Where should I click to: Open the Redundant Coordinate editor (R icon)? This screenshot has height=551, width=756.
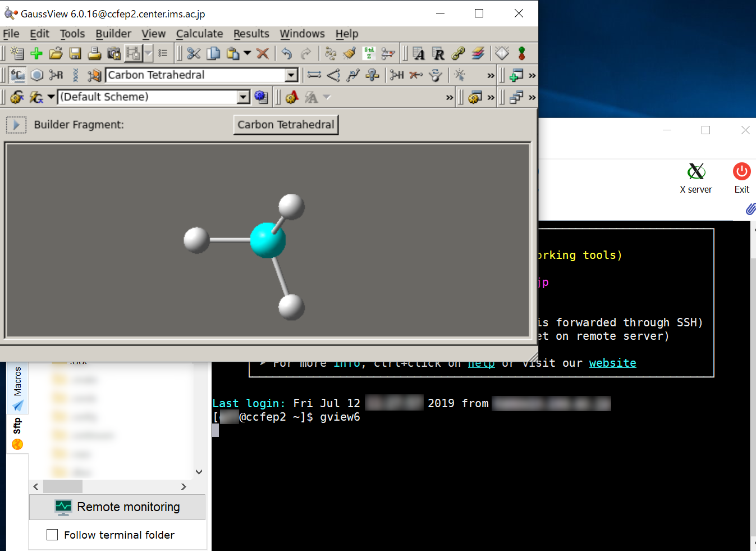tap(438, 53)
